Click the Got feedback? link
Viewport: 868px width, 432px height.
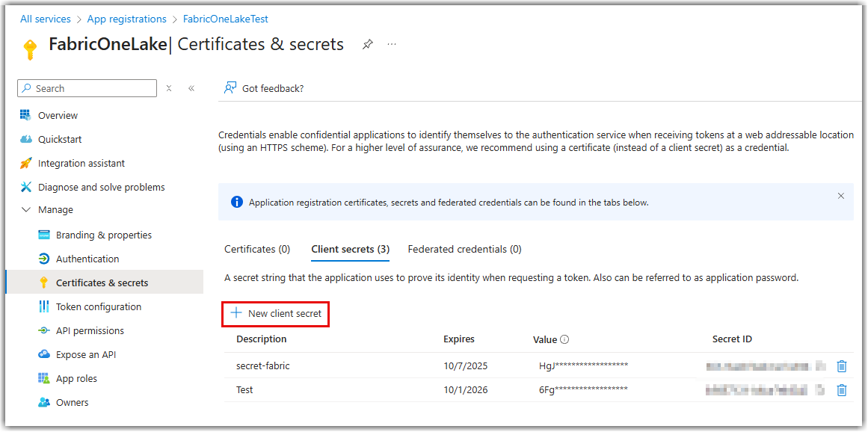point(272,88)
